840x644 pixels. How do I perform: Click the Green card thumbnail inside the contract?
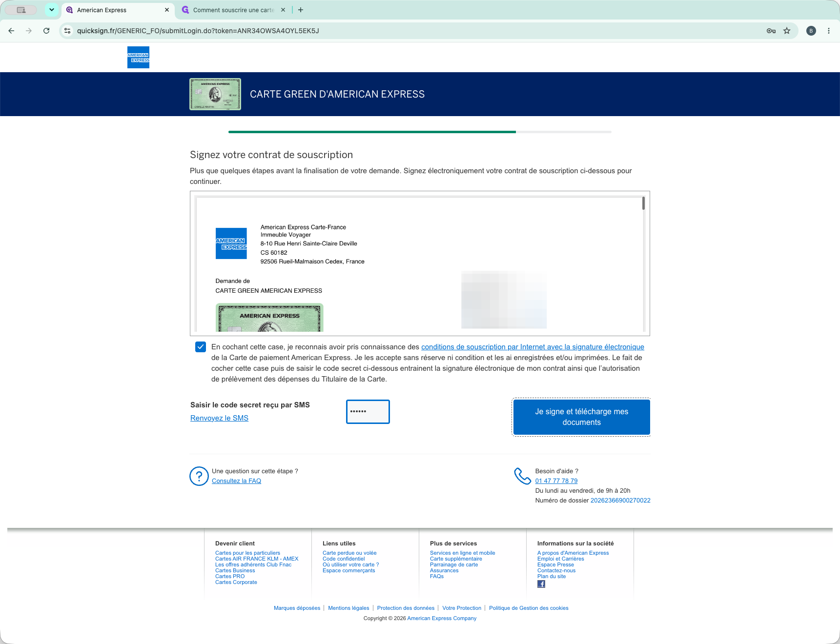pyautogui.click(x=269, y=318)
